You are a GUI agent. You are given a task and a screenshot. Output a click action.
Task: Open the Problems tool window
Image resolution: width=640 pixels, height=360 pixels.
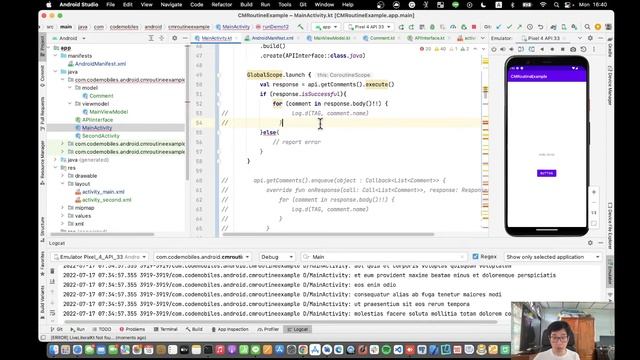132,329
